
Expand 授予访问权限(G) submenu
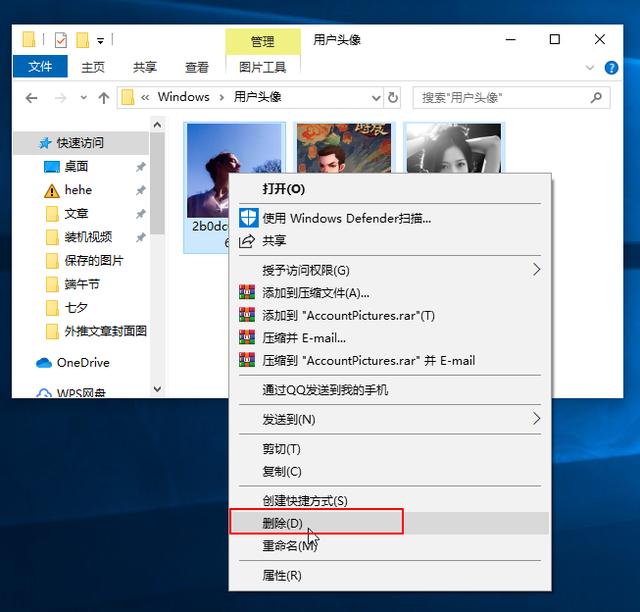[390, 270]
